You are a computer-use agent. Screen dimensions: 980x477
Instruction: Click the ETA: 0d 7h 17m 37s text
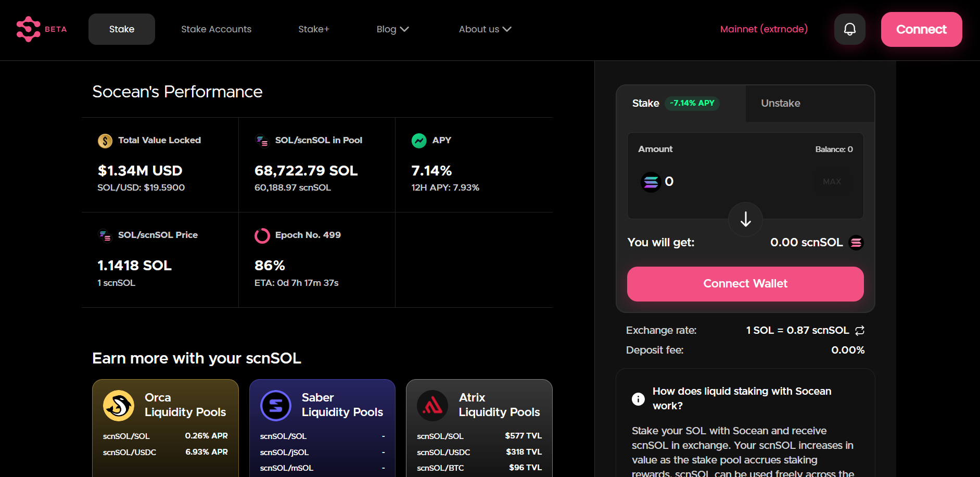(x=297, y=283)
